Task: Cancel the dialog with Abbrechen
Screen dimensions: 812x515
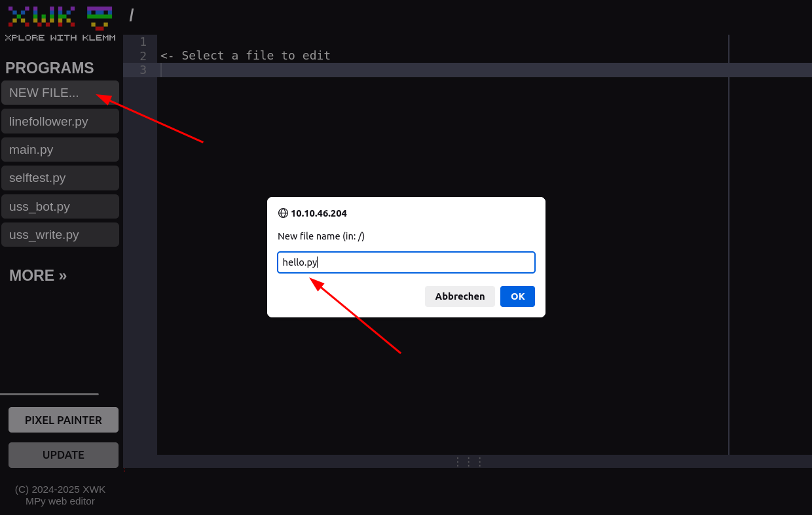Action: tap(460, 296)
